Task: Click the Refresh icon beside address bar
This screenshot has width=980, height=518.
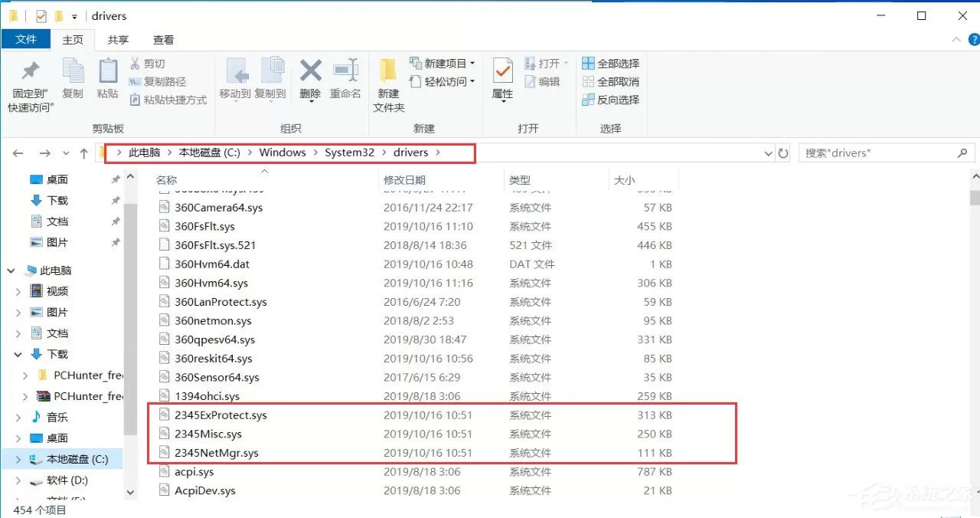Action: tap(782, 153)
